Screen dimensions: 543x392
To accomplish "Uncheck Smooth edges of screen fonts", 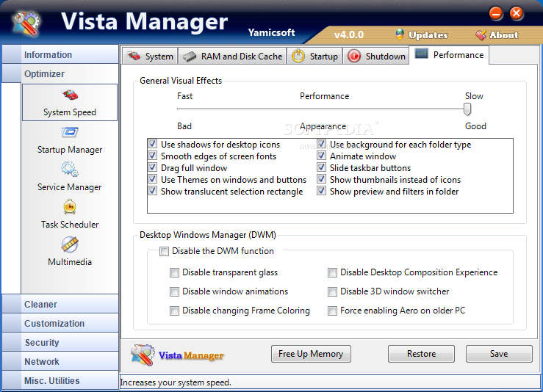I will point(152,156).
